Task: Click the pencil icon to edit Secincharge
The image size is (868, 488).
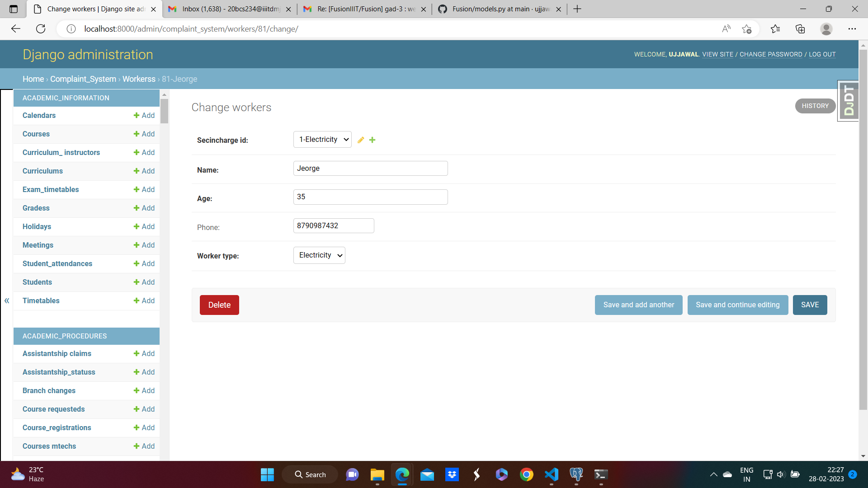Action: click(361, 140)
